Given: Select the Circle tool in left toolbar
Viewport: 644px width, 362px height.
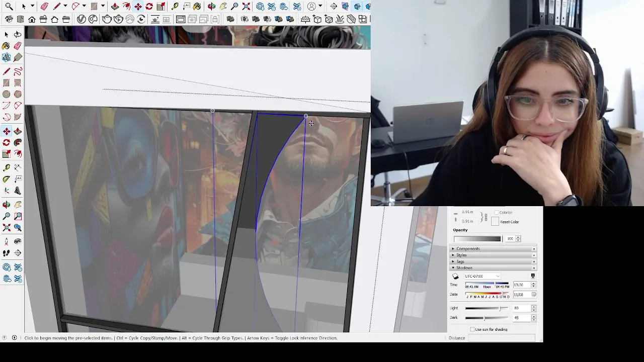Looking at the screenshot, I should (x=6, y=94).
